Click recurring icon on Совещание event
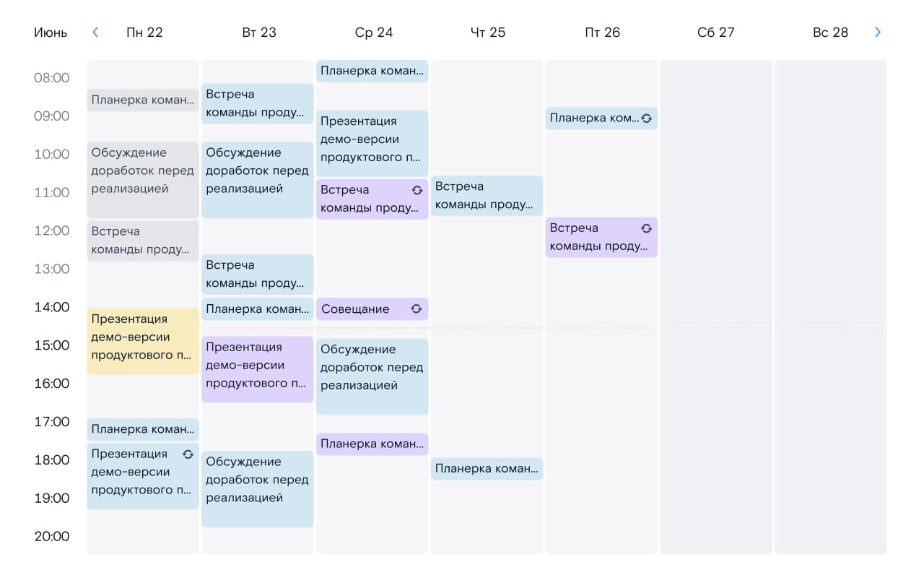This screenshot has width=924, height=578. 417,309
